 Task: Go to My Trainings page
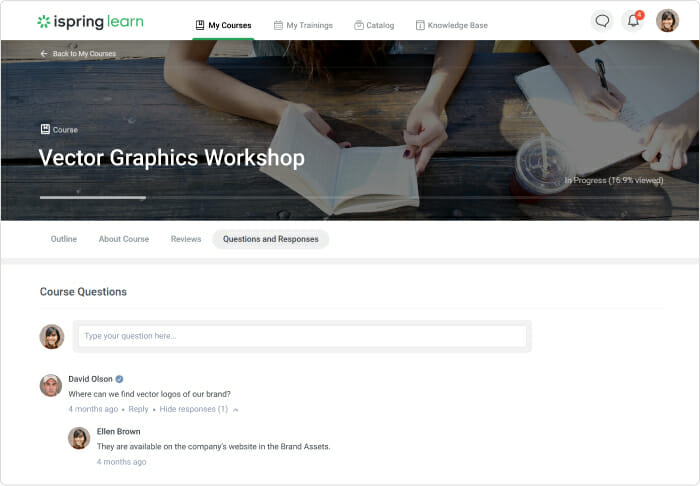pyautogui.click(x=306, y=25)
